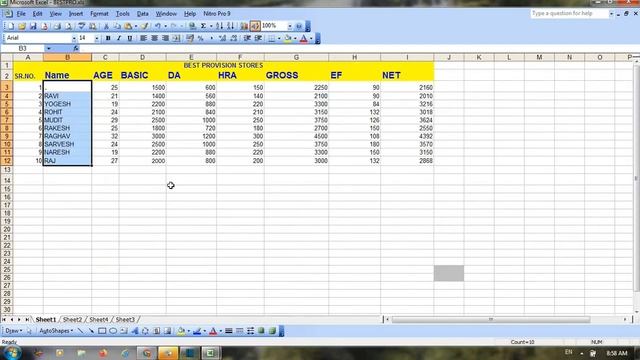
Task: Open the Paste options dropdown arrow
Action: tap(136, 26)
